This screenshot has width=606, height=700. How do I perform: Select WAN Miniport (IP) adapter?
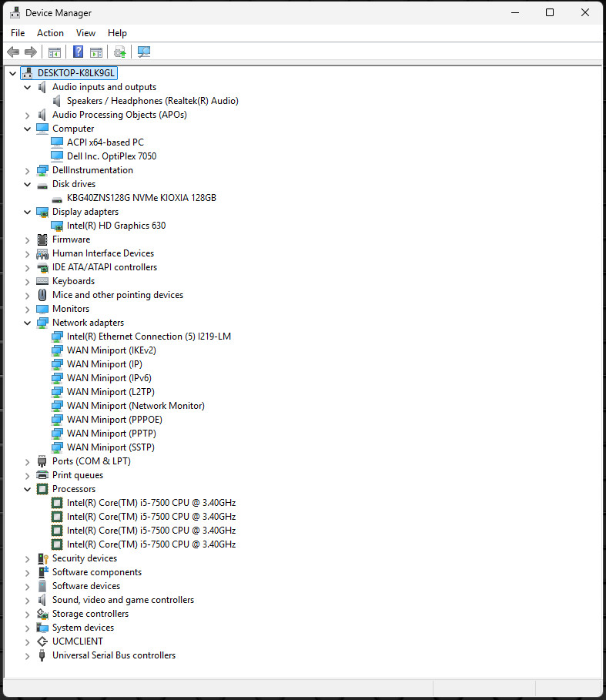tap(105, 364)
